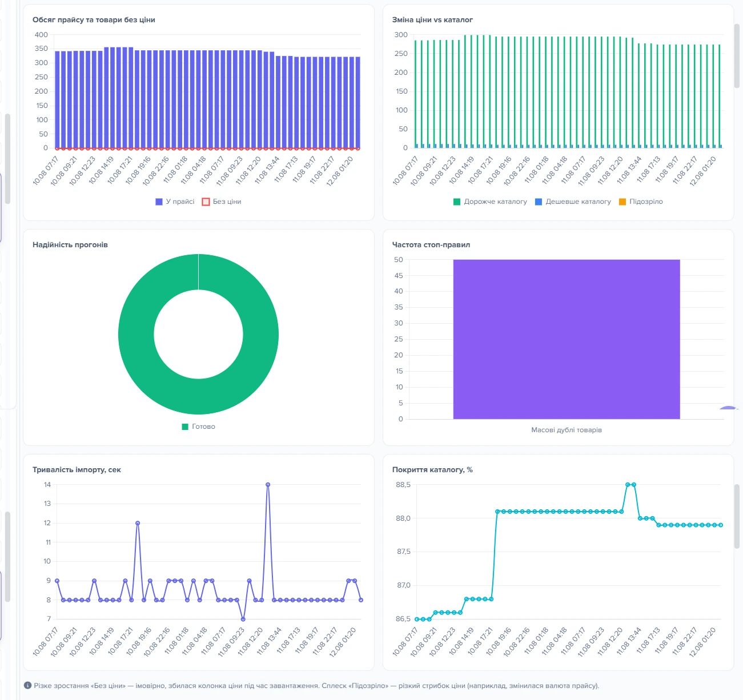Viewport: 743px width, 700px height.
Task: Click the "Масові дублі товарів" axis label
Action: pyautogui.click(x=567, y=430)
